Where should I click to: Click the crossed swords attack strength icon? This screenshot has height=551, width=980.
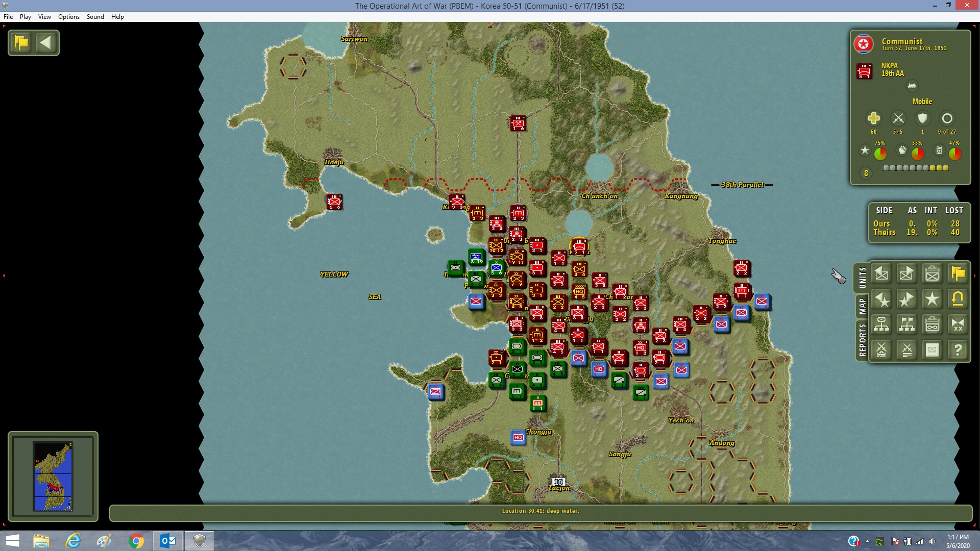898,119
